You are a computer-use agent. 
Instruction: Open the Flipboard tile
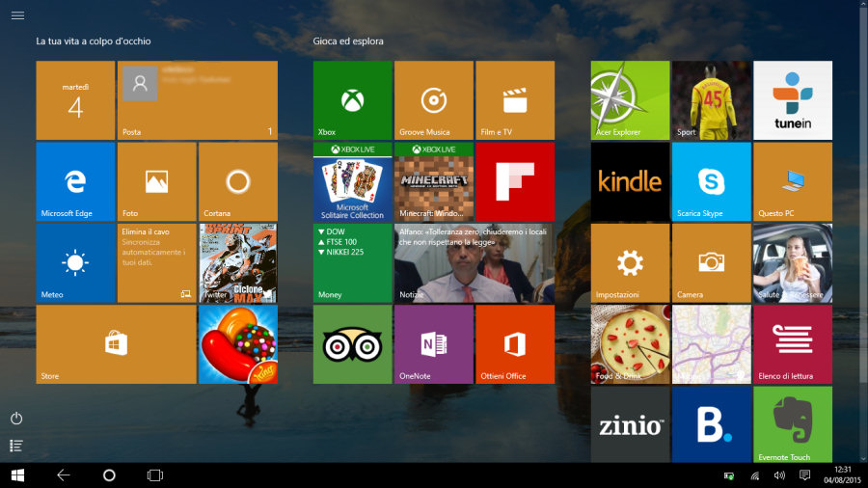pyautogui.click(x=515, y=181)
